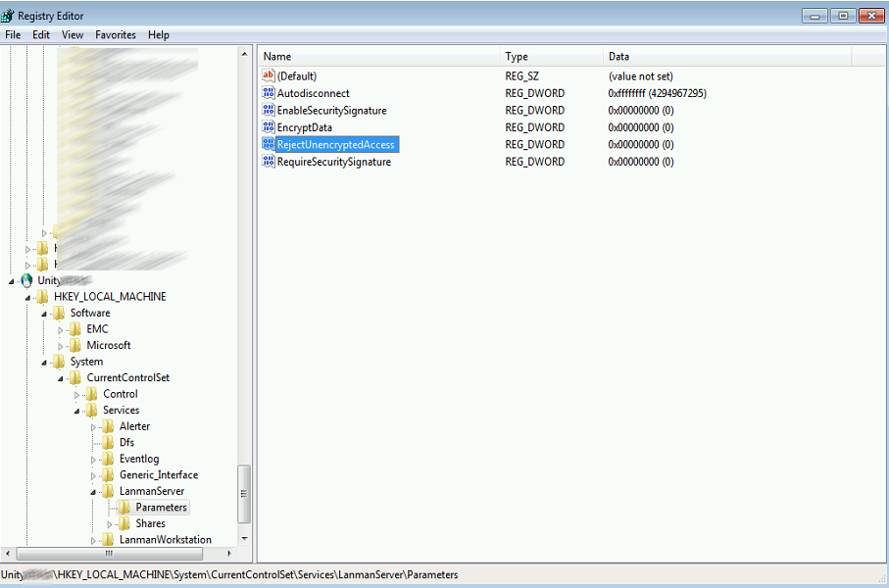Viewport: 889px width, 588px height.
Task: Collapse the HKEY_LOCAL_MACHINE key
Action: coord(27,298)
